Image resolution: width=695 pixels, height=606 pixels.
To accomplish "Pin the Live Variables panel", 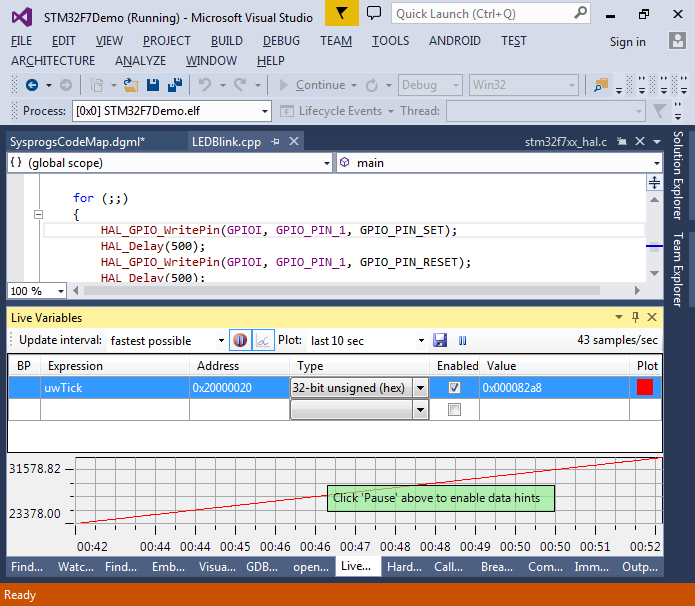I will pyautogui.click(x=635, y=317).
